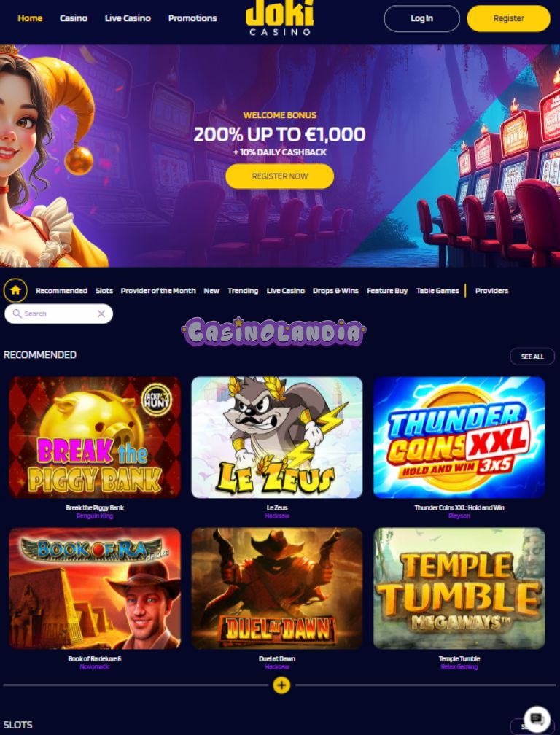Image resolution: width=560 pixels, height=735 pixels.
Task: Click the yellow home icon in category bar
Action: click(15, 290)
